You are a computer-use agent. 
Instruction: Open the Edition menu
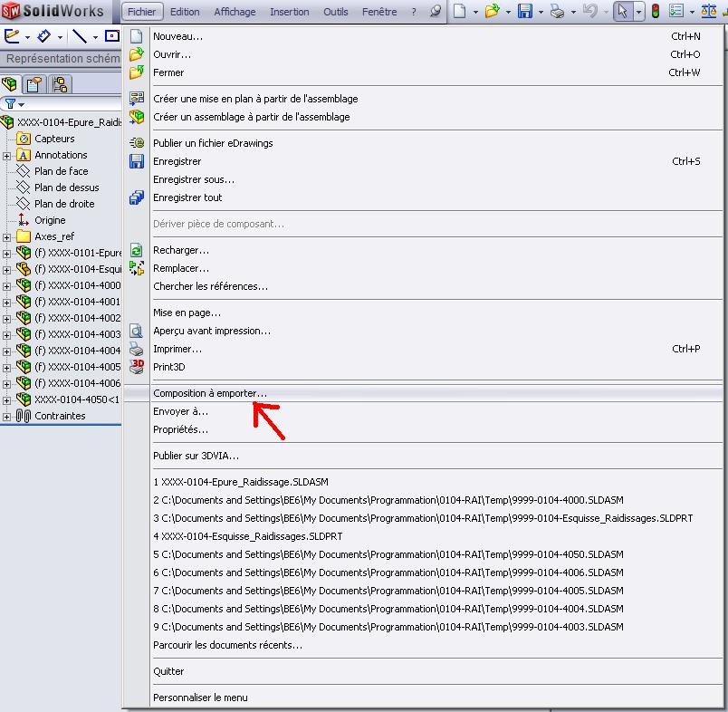click(x=185, y=12)
